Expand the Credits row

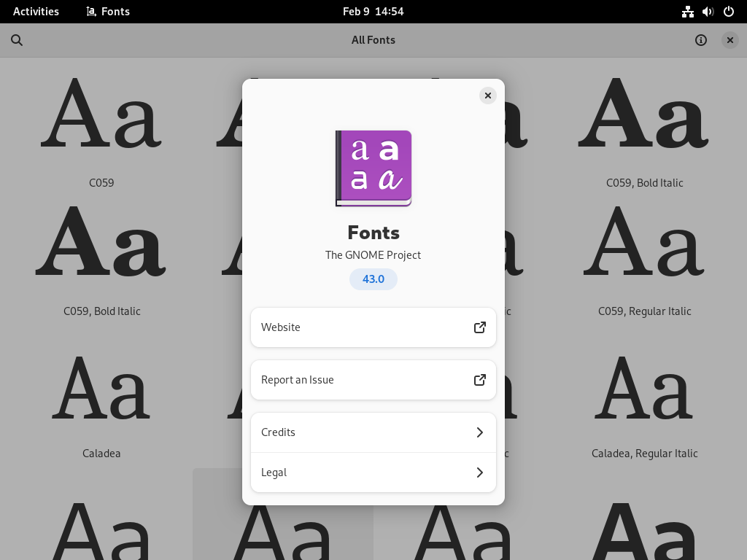(373, 432)
